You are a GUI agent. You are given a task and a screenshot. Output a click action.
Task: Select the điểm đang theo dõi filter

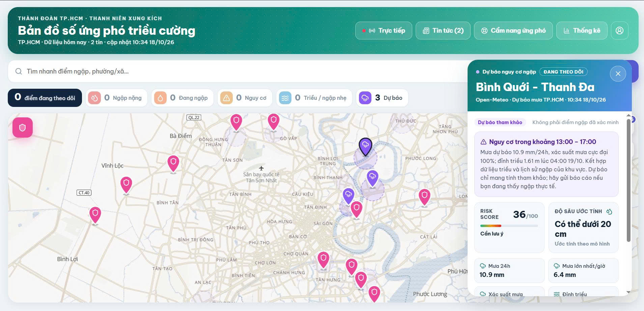45,98
